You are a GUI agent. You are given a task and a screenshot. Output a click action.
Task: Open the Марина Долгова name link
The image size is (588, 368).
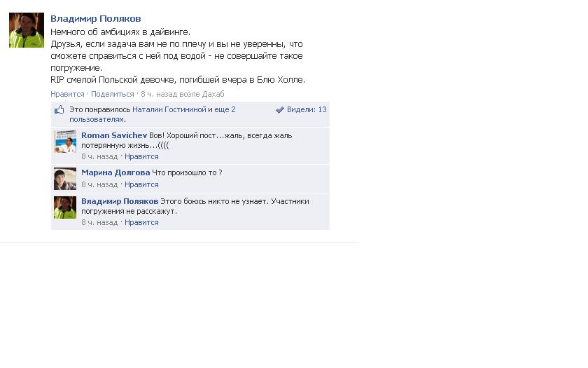[115, 172]
